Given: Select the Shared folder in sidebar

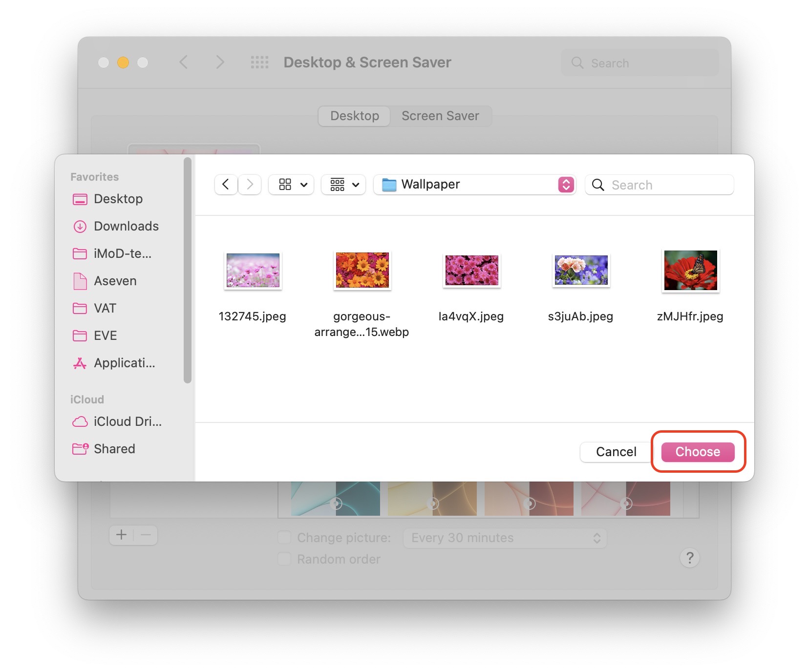Looking at the screenshot, I should tap(114, 449).
